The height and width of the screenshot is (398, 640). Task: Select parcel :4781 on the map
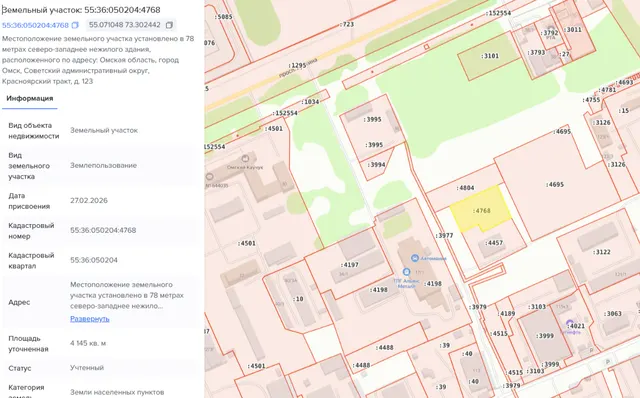607,90
